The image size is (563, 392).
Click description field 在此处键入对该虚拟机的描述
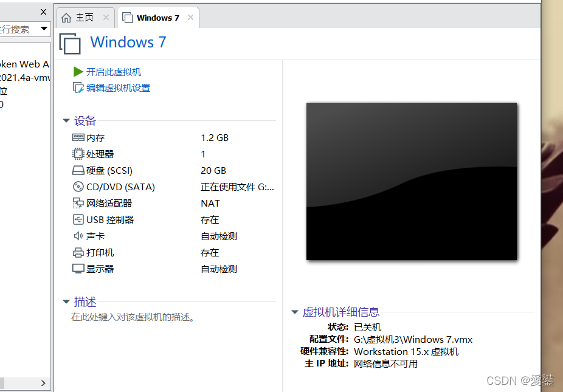(133, 317)
